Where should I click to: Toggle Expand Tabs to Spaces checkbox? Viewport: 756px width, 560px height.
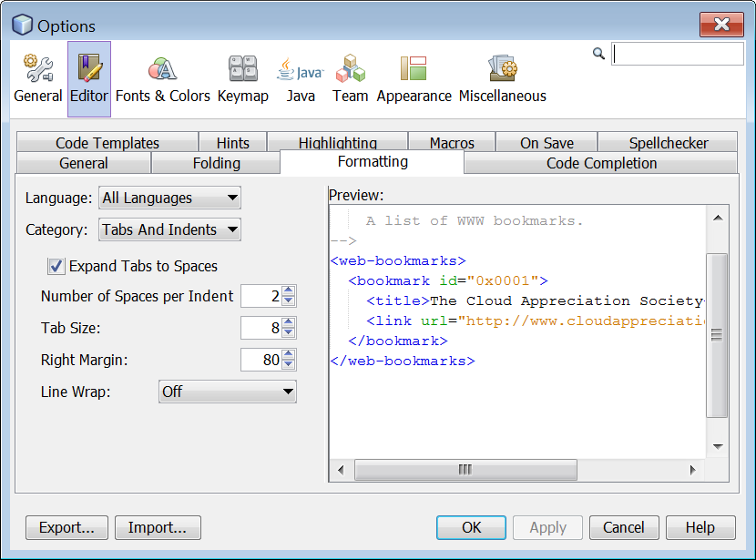point(56,266)
